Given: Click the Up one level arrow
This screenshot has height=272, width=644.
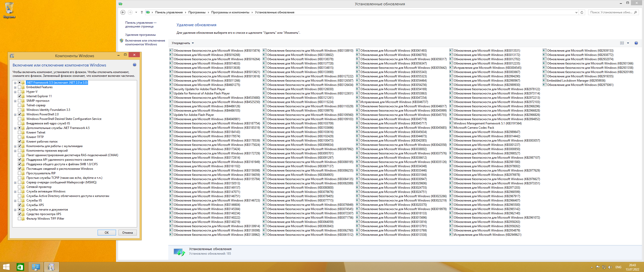Looking at the screenshot, I should [142, 12].
